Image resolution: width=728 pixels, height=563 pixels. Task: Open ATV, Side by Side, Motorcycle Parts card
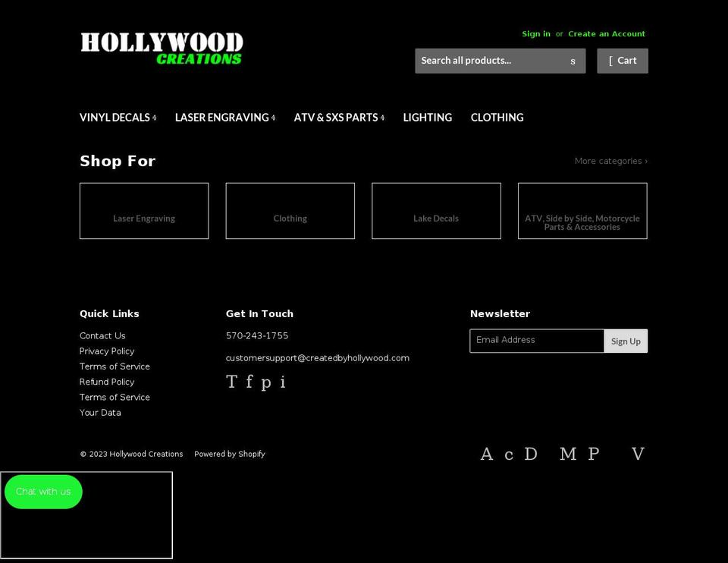(582, 211)
